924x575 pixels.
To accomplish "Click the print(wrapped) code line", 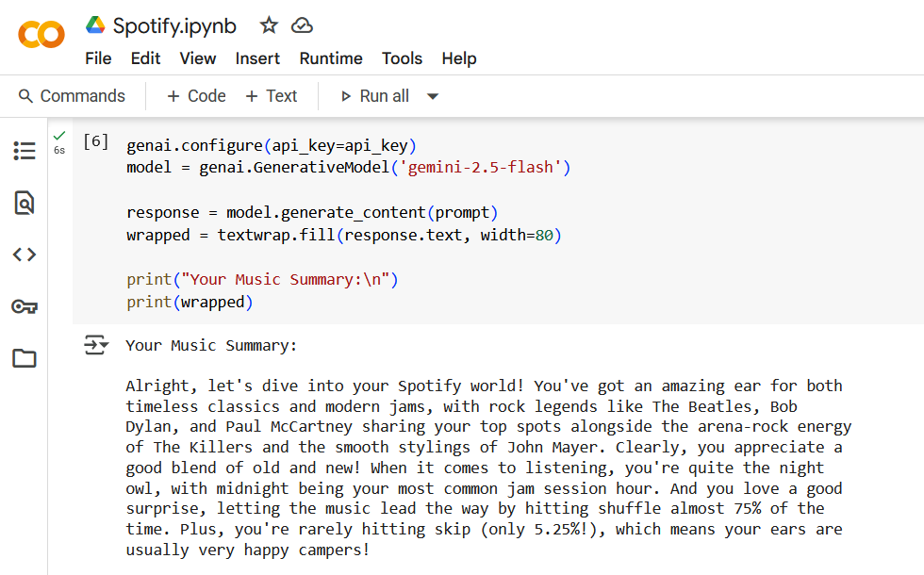I will coord(190,303).
